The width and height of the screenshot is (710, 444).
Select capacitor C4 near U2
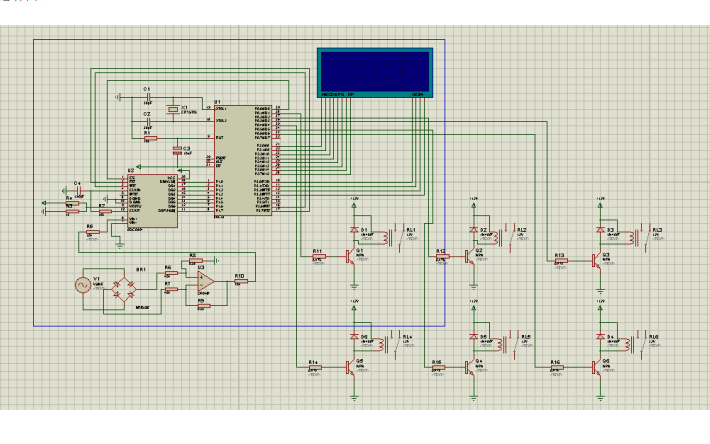tap(77, 191)
